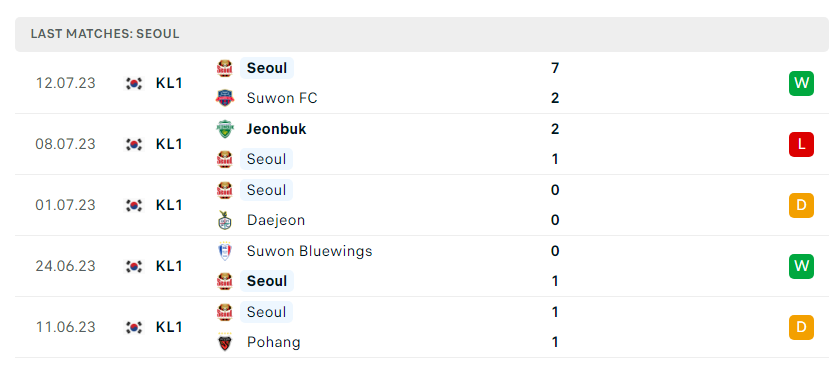This screenshot has height=370, width=835.
Task: Open the 24.06.23 match date row
Action: click(x=422, y=266)
